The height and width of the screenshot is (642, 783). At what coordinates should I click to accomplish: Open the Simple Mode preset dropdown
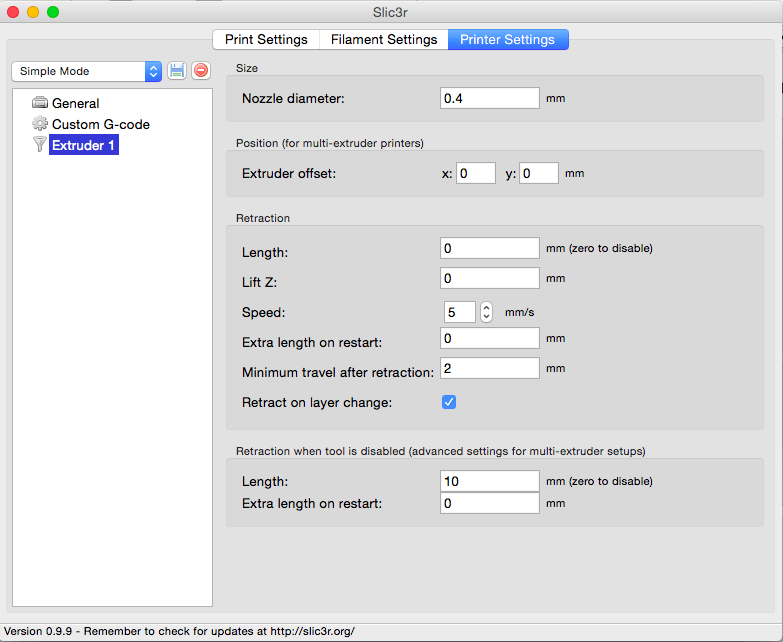pyautogui.click(x=86, y=71)
